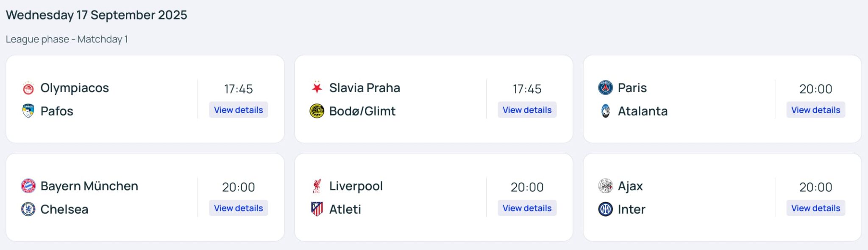The image size is (868, 250).
Task: Click the Slavia Praha star logo
Action: click(x=317, y=88)
